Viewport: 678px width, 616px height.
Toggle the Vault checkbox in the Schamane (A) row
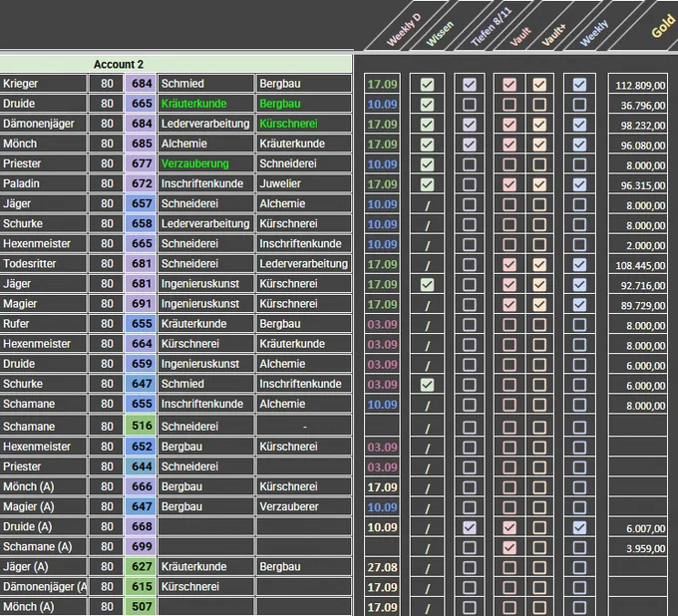click(509, 547)
